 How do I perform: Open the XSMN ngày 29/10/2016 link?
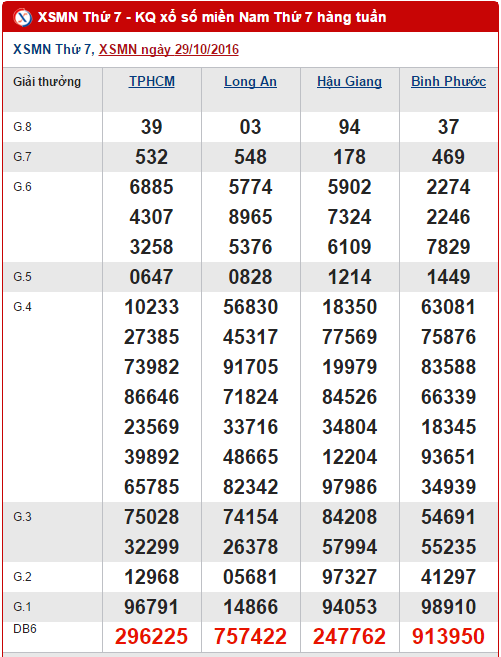tap(169, 49)
